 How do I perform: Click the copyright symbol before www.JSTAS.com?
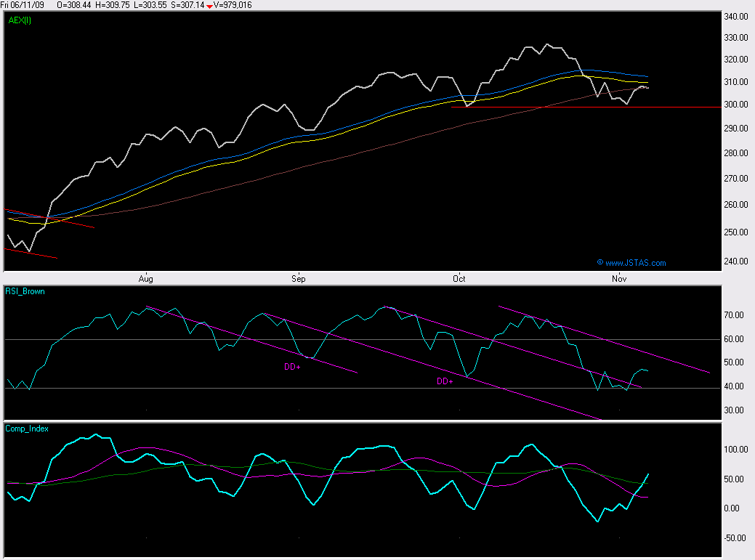tap(599, 263)
